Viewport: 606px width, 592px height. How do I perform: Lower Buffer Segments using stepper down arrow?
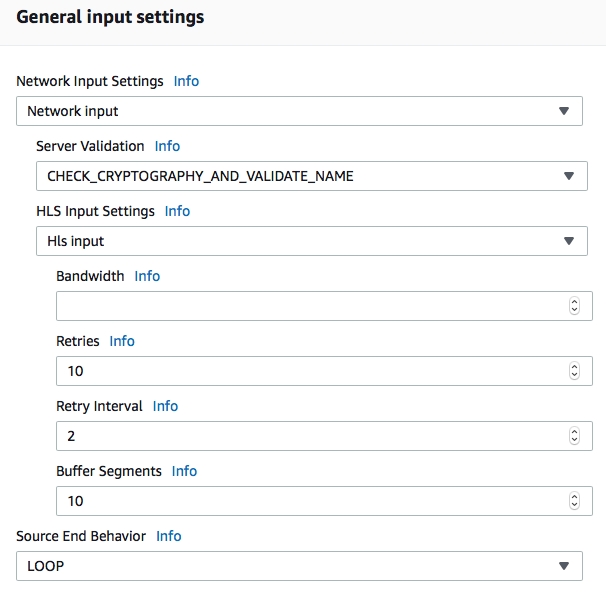coord(575,504)
